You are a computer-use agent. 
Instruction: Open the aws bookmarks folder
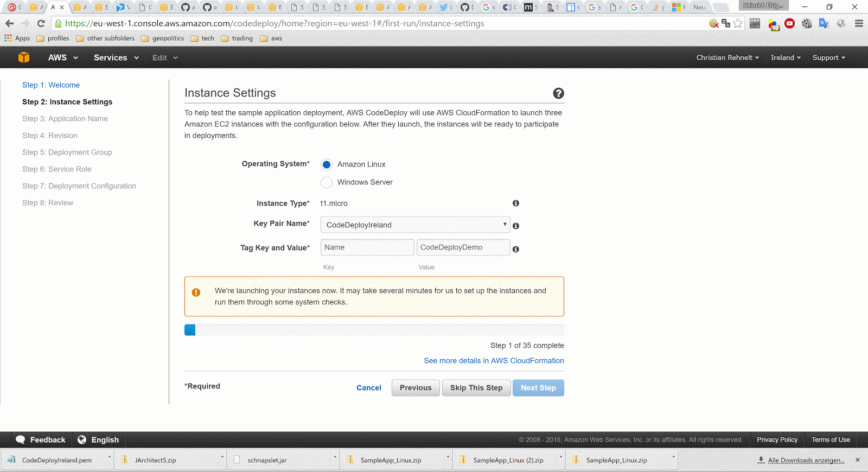coord(271,39)
